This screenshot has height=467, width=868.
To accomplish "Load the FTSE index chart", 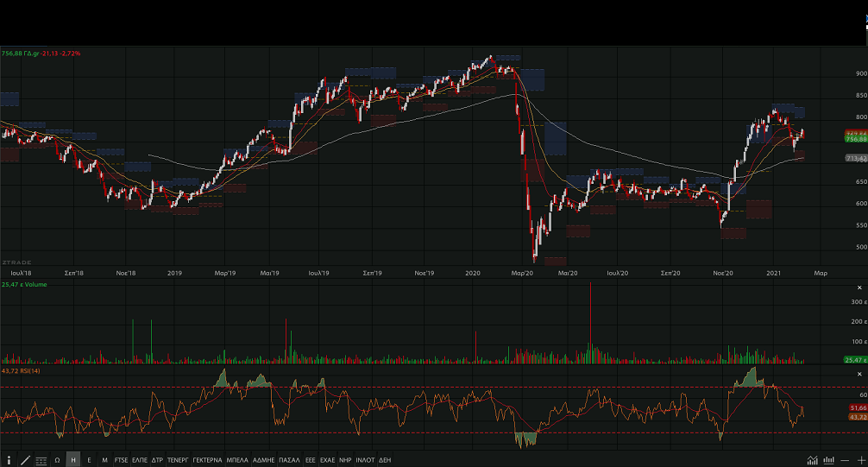I will click(x=121, y=460).
